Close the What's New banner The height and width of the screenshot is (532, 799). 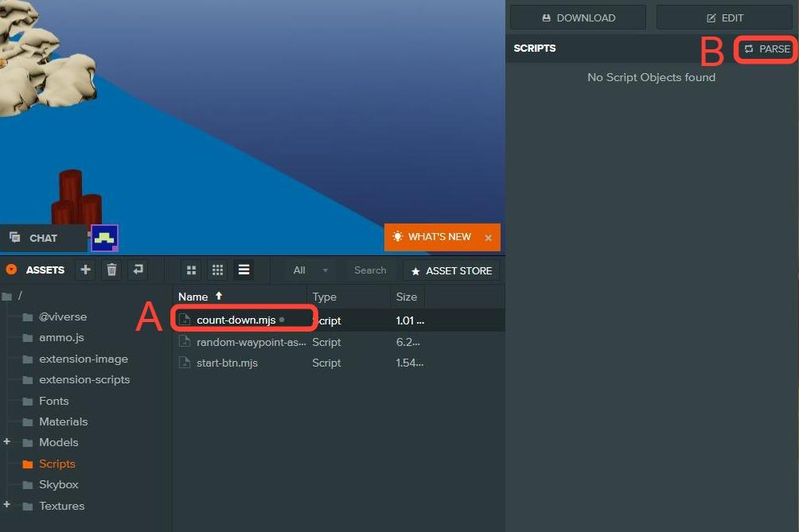point(488,238)
